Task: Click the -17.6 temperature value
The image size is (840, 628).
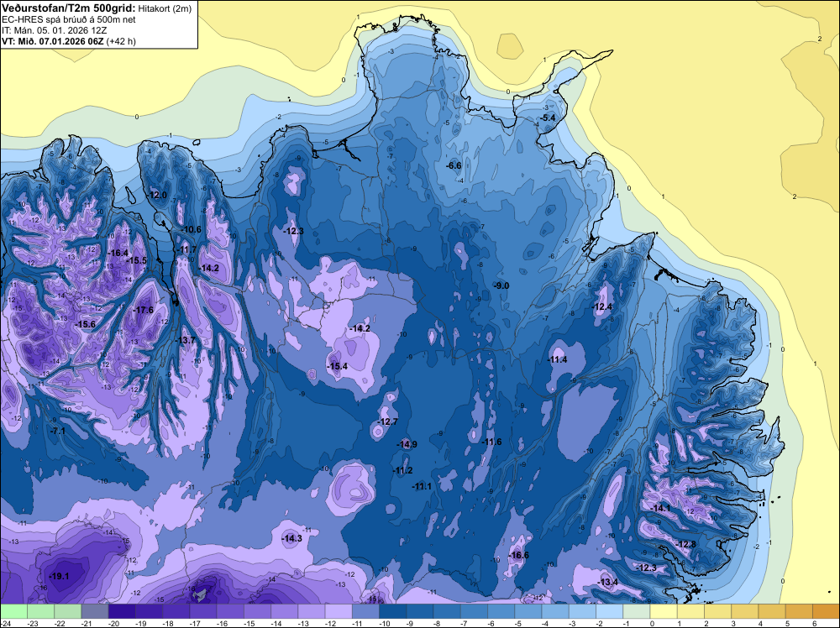Action: point(144,310)
